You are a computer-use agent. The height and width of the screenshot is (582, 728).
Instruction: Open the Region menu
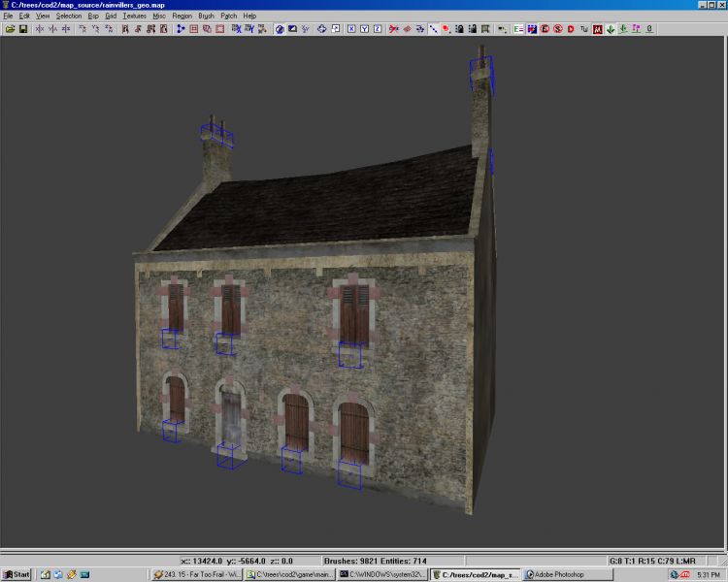[182, 16]
